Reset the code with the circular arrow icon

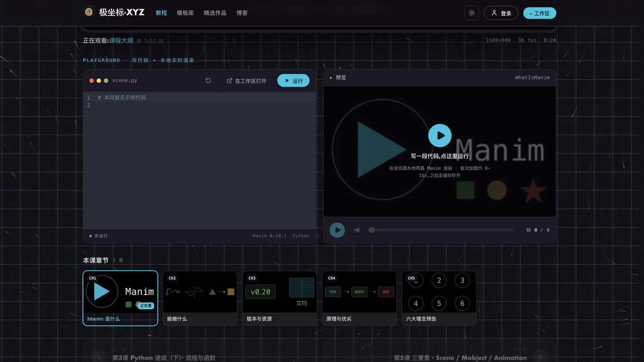point(208,80)
